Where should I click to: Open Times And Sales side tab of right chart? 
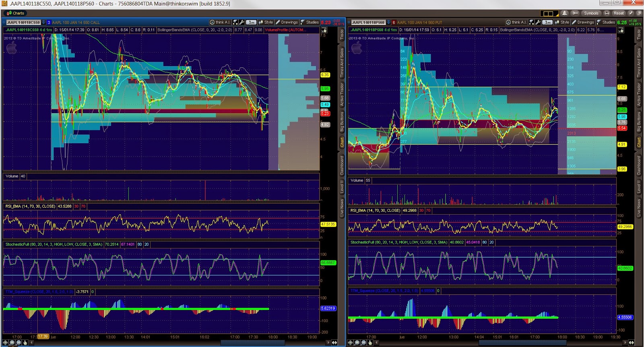coord(638,63)
